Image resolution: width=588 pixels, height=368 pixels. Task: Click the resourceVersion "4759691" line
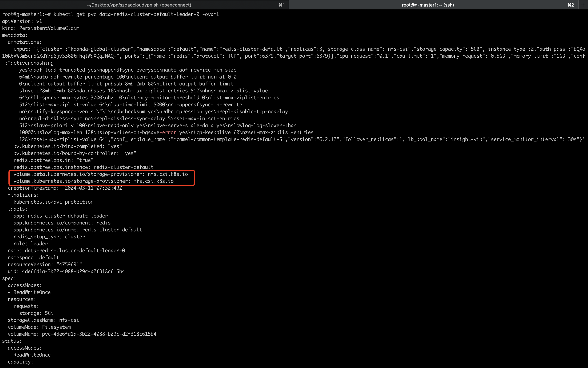[45, 265]
